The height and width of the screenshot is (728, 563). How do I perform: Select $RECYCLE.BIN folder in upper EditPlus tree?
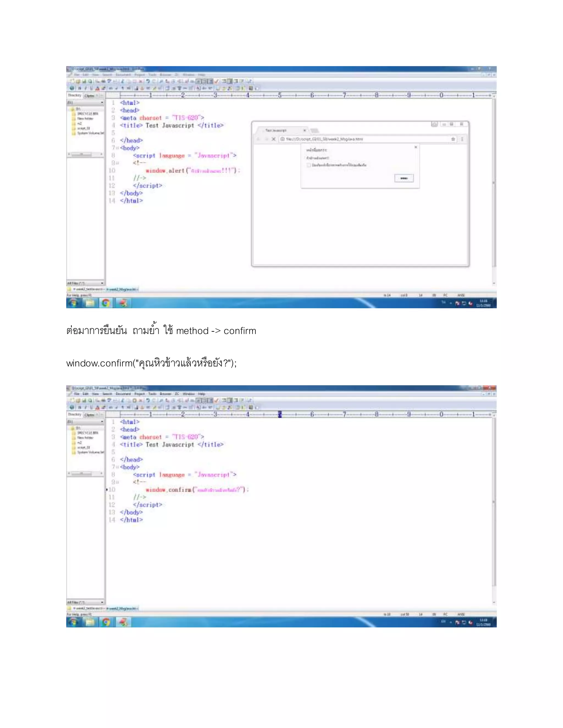(x=88, y=114)
